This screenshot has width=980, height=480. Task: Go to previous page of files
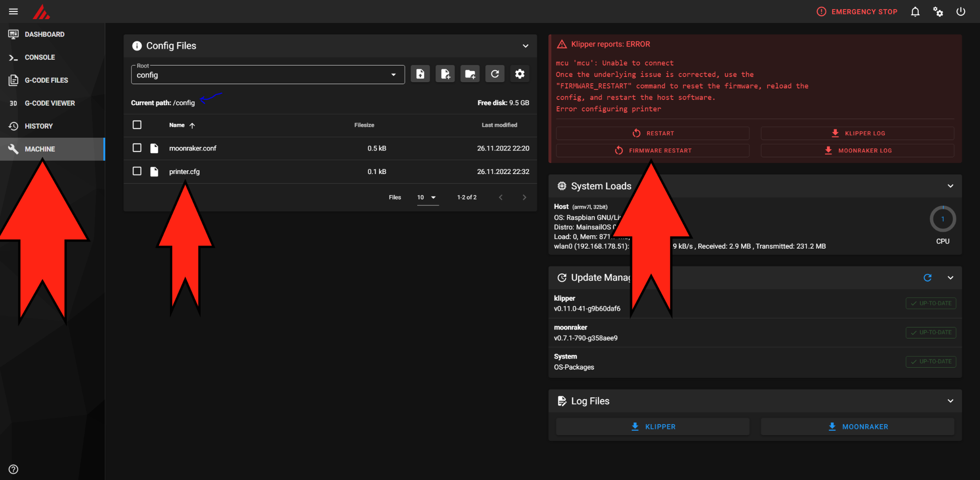[501, 197]
